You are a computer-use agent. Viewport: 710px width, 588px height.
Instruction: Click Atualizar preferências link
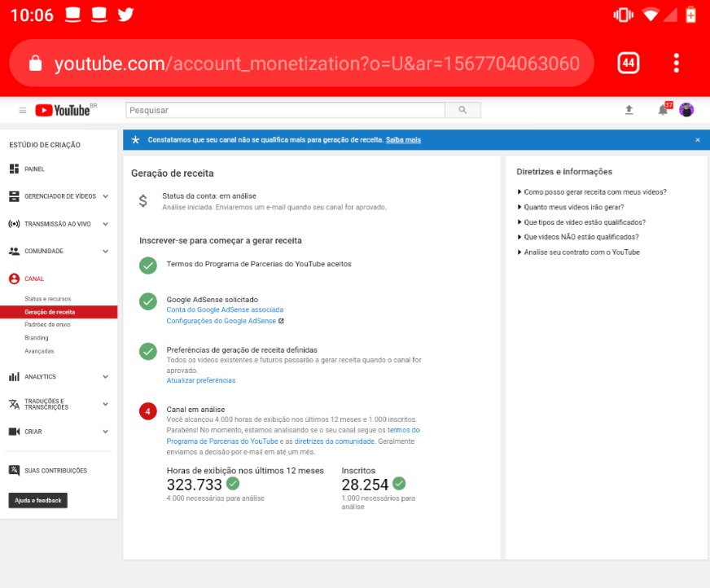pyautogui.click(x=200, y=380)
